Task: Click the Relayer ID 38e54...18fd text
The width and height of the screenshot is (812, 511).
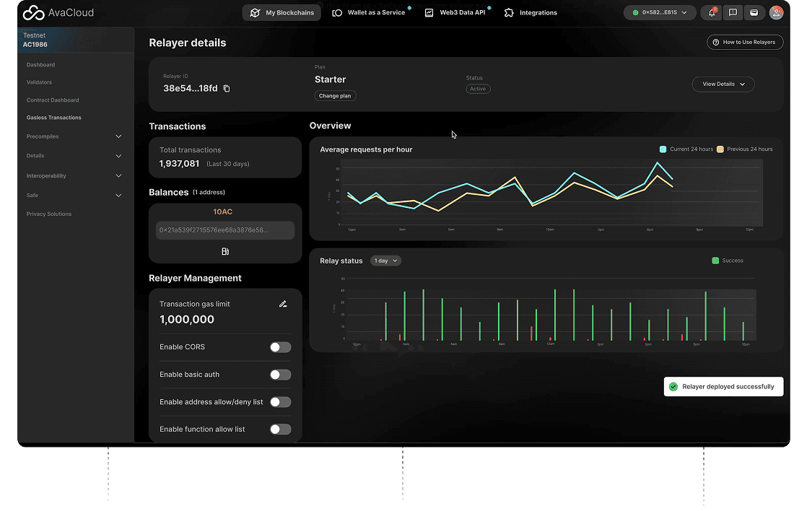Action: [x=191, y=89]
